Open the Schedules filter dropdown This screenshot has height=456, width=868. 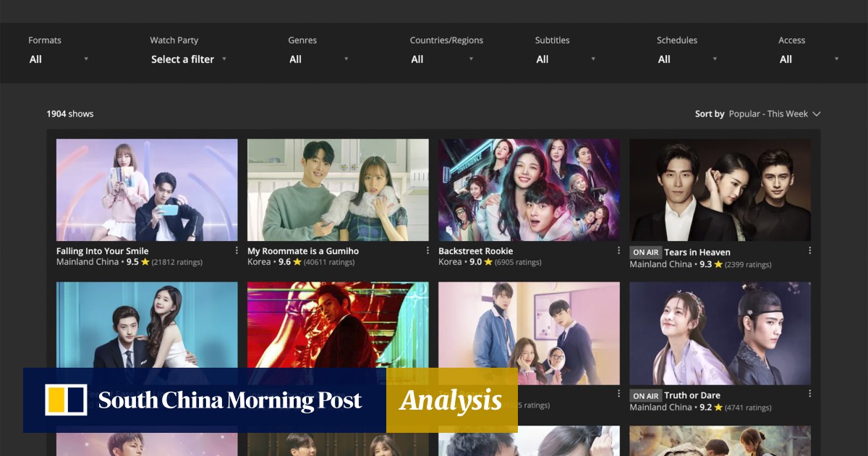coord(687,59)
